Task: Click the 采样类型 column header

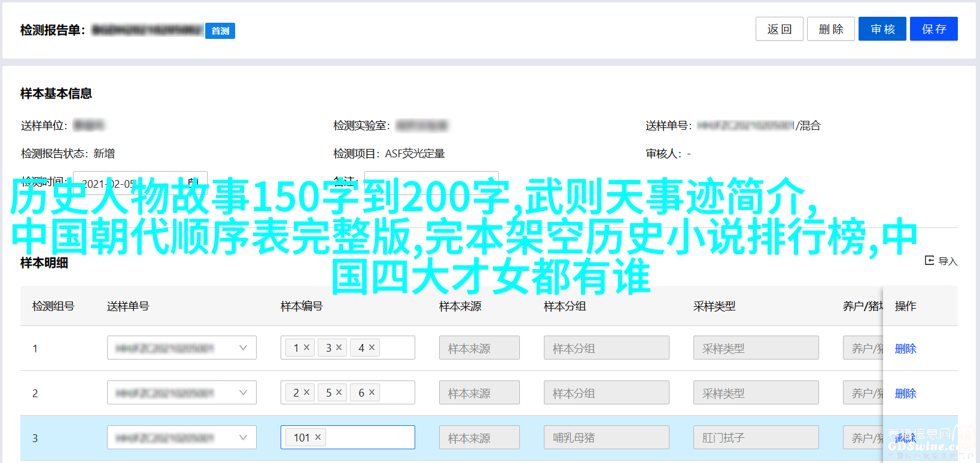Action: (714, 306)
